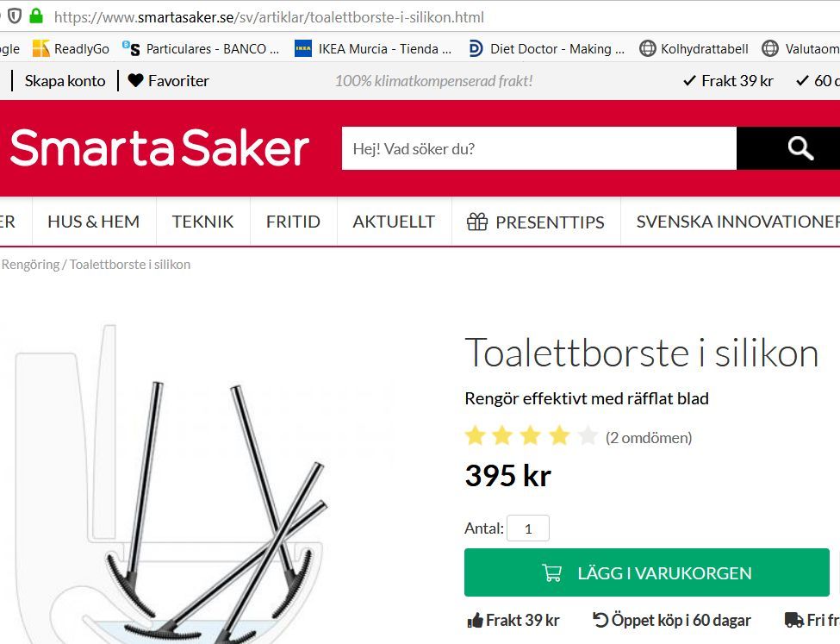Click the Hej! Vad söker du? search box

pos(539,148)
